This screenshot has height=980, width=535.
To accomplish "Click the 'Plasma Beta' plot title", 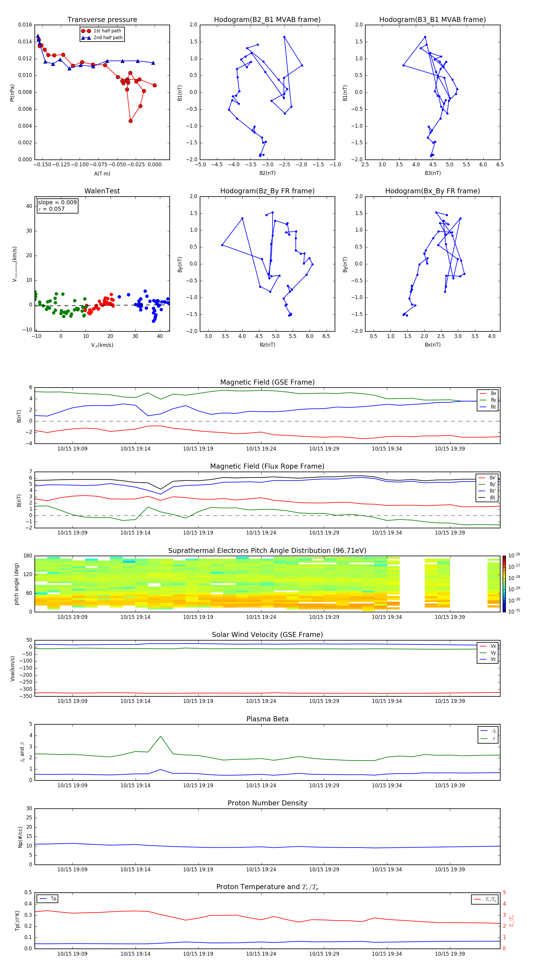I will click(x=267, y=719).
